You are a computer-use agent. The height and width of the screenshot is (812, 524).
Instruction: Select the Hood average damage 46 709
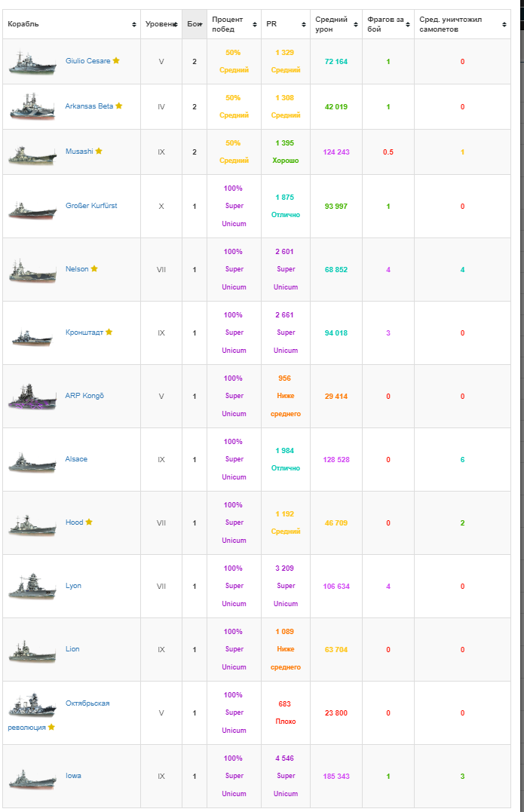pyautogui.click(x=336, y=523)
